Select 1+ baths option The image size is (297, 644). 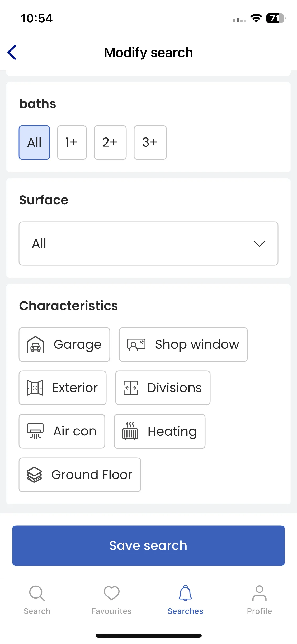(x=72, y=142)
